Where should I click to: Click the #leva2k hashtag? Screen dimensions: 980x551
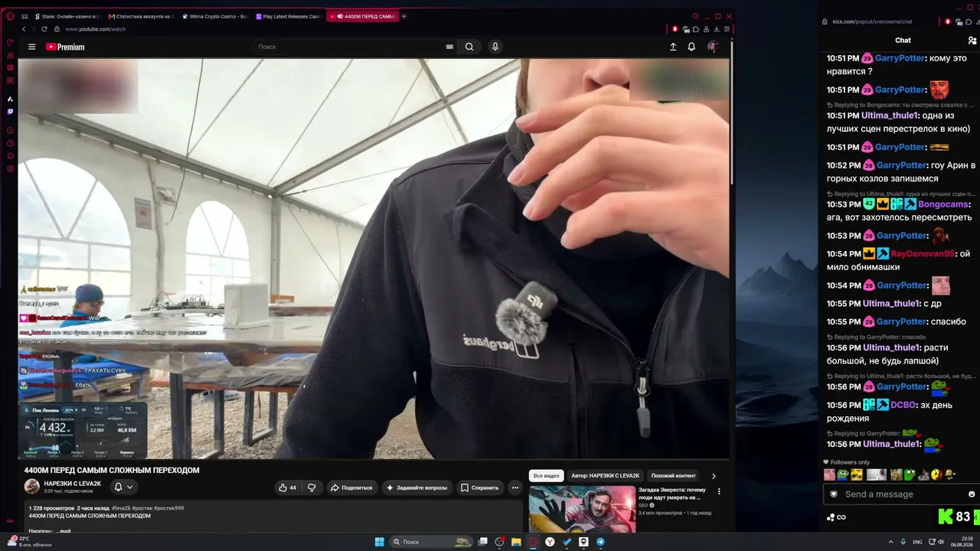121,508
